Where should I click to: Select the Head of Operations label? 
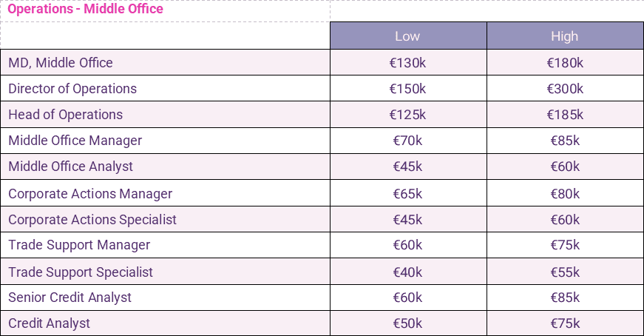66,115
